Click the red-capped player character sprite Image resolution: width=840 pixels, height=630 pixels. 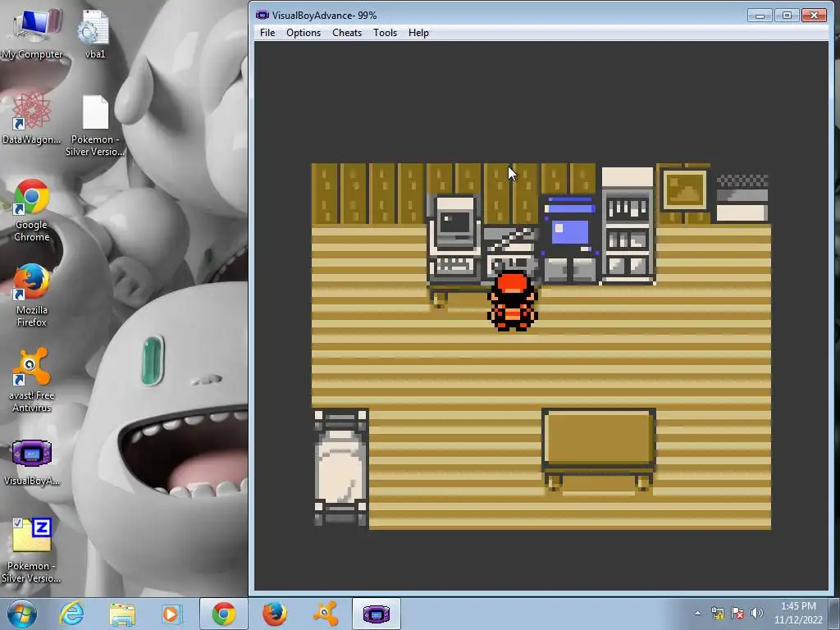click(513, 302)
